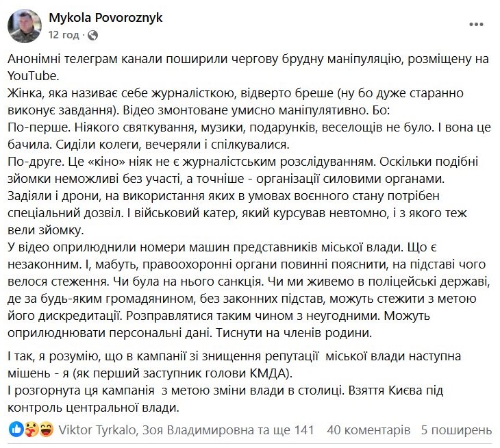Click the globe Public audience icon
The image size is (500, 448).
coord(93,34)
